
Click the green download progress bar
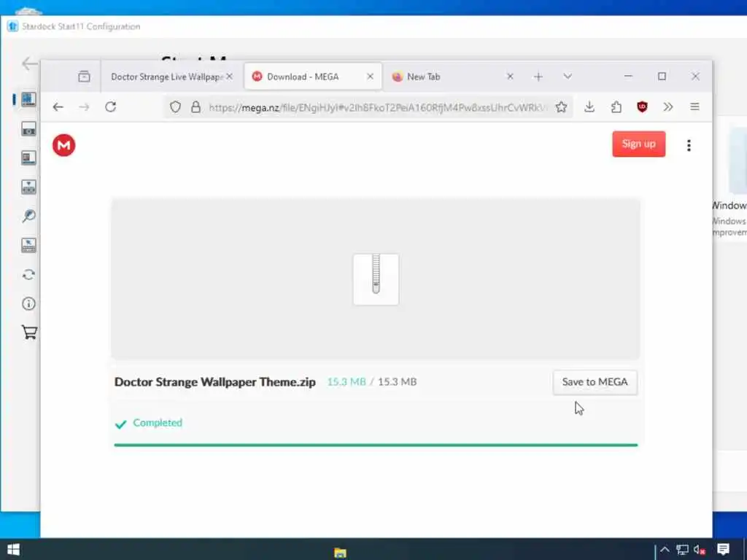(x=376, y=446)
